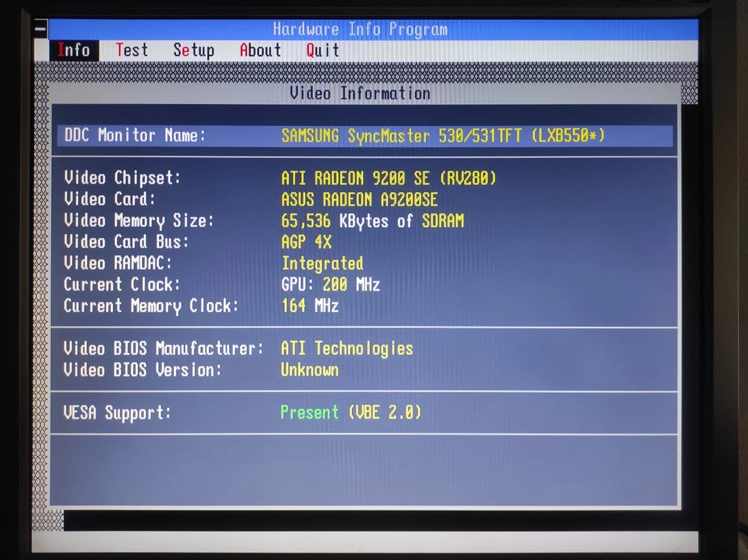
Task: Click the ATI Technologies value
Action: 347,349
